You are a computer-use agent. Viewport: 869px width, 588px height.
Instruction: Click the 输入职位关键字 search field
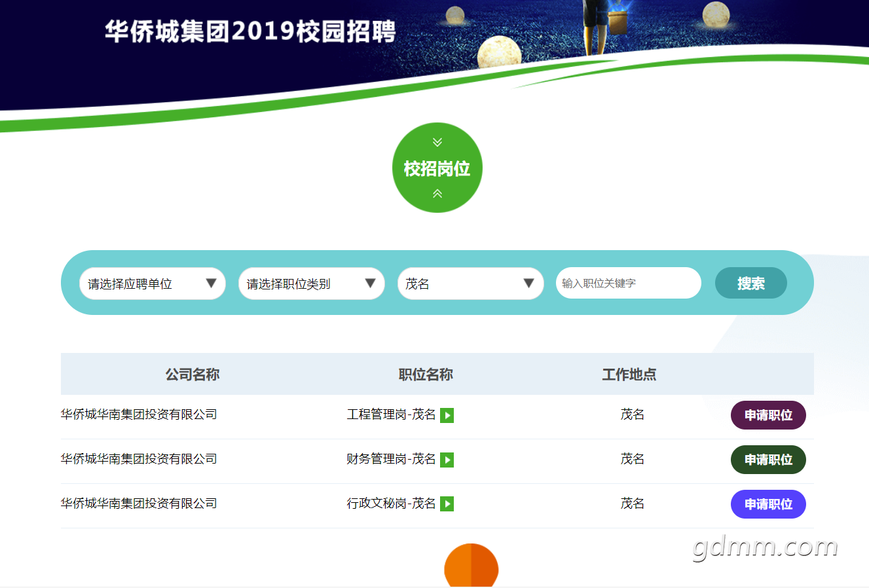629,283
